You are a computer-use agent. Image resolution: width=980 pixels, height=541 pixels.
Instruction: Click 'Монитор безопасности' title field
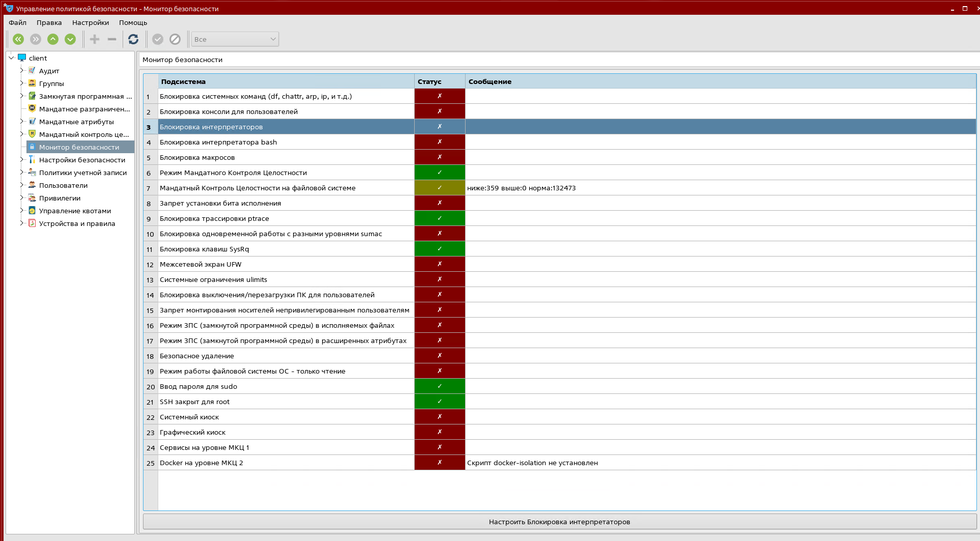tap(559, 60)
